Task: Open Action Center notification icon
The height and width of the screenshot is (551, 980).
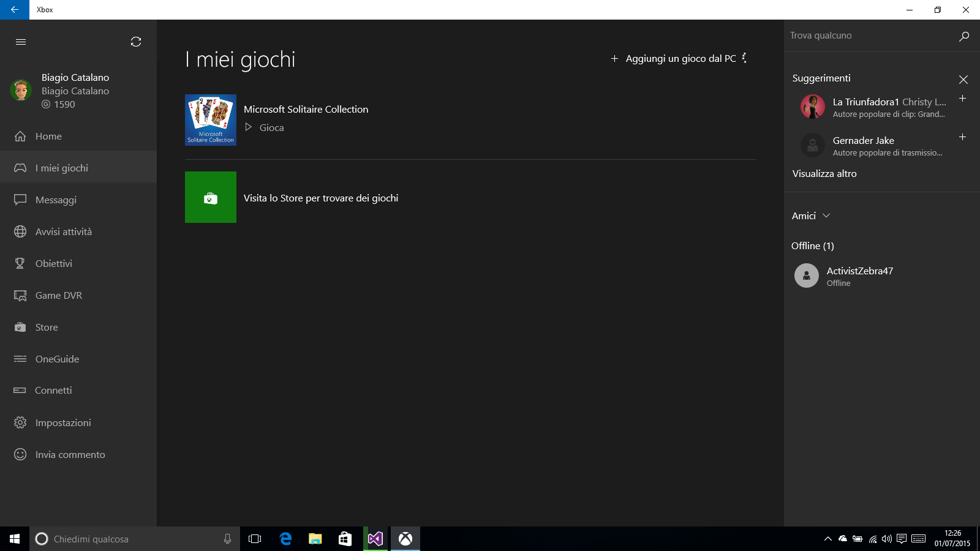Action: point(902,539)
